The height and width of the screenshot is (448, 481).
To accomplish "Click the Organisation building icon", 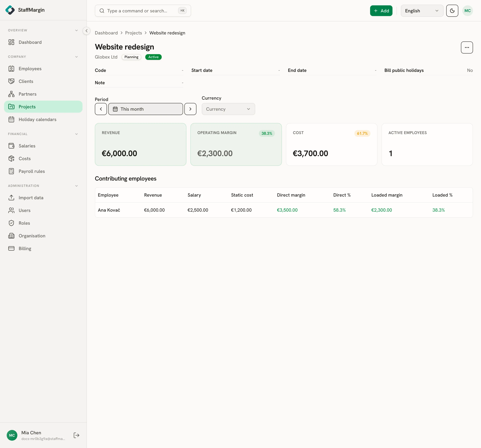I will coord(11,236).
